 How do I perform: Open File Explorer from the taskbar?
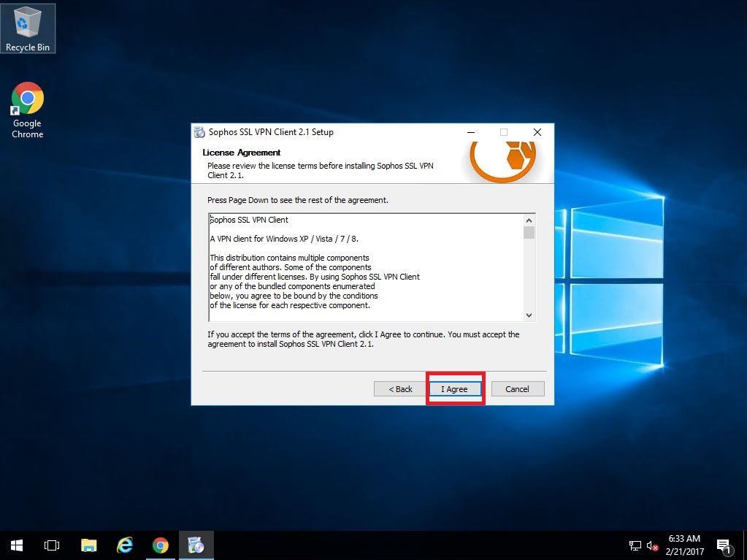88,545
